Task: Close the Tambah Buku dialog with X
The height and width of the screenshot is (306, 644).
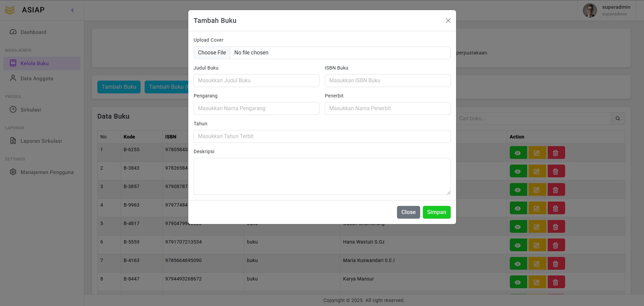Action: 448,20
